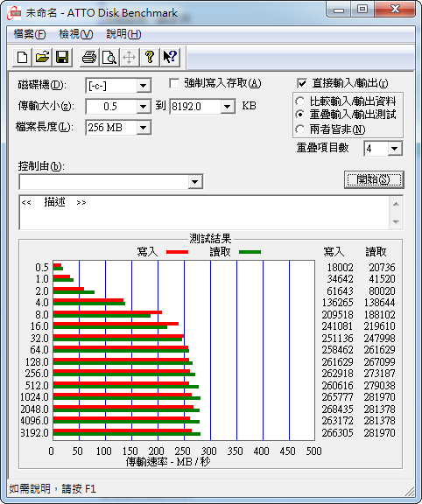Click write value 136265 in 4.0 row
The height and width of the screenshot is (504, 422).
tap(337, 303)
